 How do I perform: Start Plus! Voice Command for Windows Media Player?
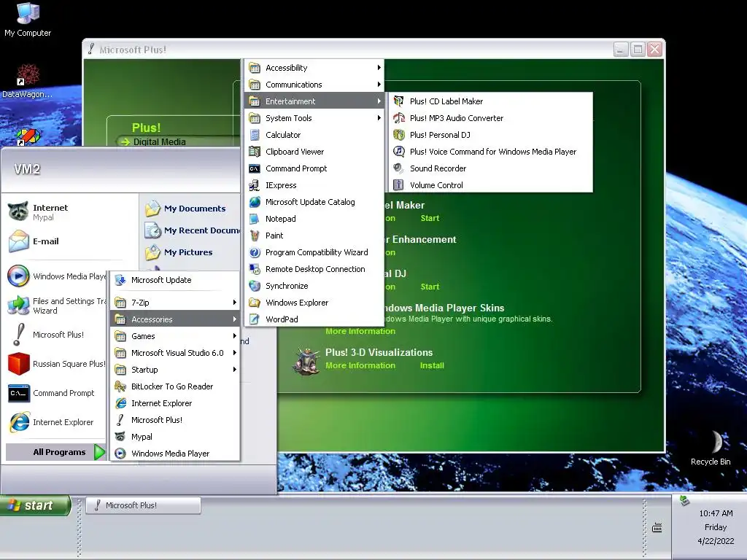tap(491, 152)
